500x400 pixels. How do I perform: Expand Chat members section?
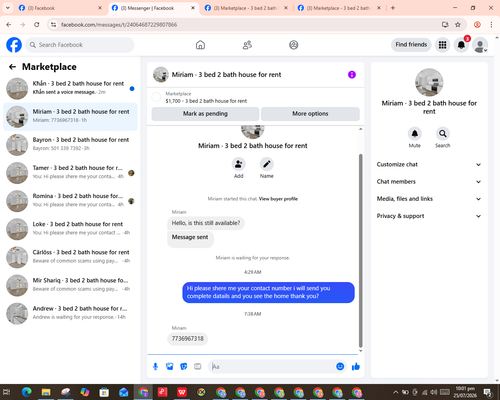click(429, 182)
